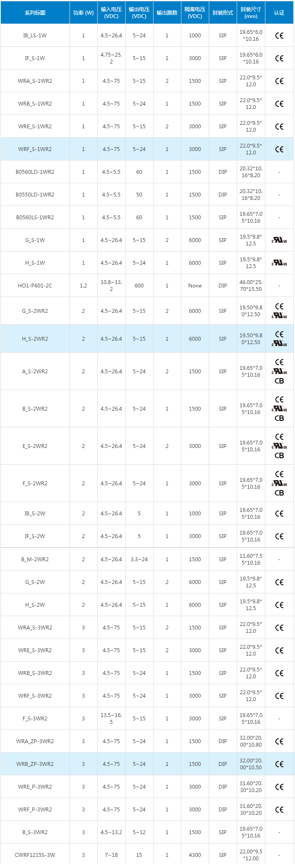Click the 系列标题 column header
The width and height of the screenshot is (295, 868).
point(35,13)
